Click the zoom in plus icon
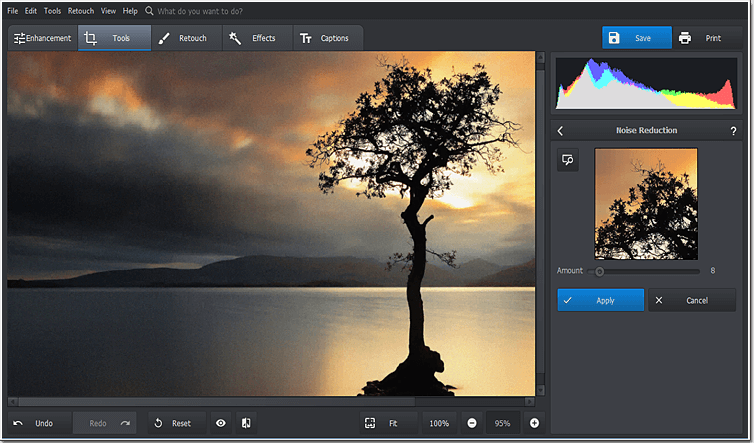 point(534,423)
